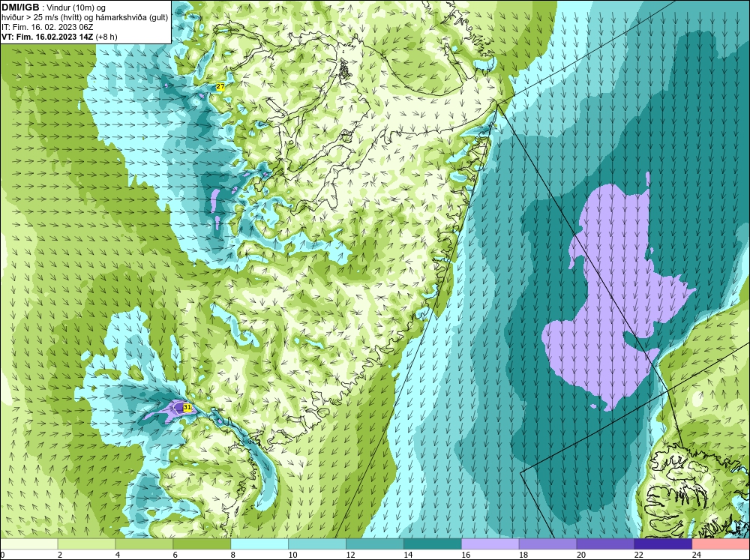Select the light cyan swatch between 8 and 10
This screenshot has height=560, width=750.
(x=259, y=544)
